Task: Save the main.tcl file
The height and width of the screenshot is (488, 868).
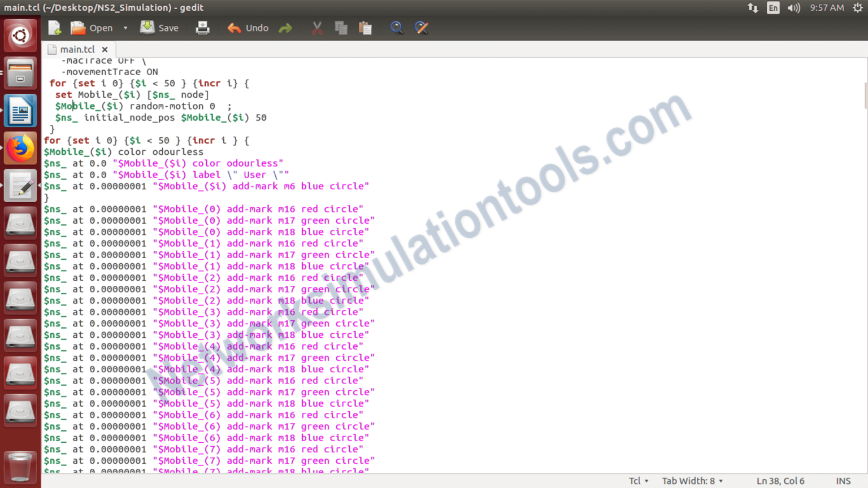Action: [159, 27]
